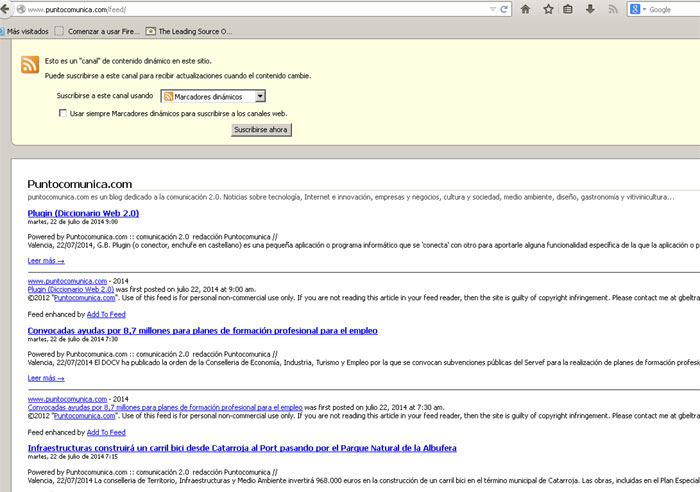
Task: Focus the Google search box
Action: point(674,9)
